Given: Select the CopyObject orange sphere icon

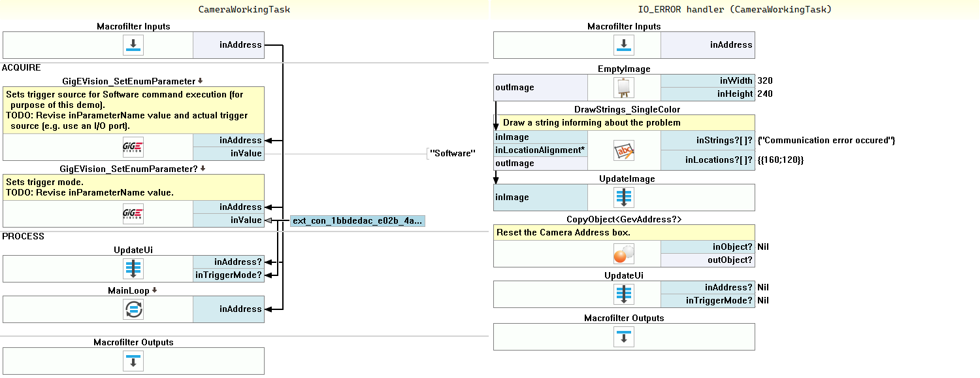Looking at the screenshot, I should [x=624, y=253].
